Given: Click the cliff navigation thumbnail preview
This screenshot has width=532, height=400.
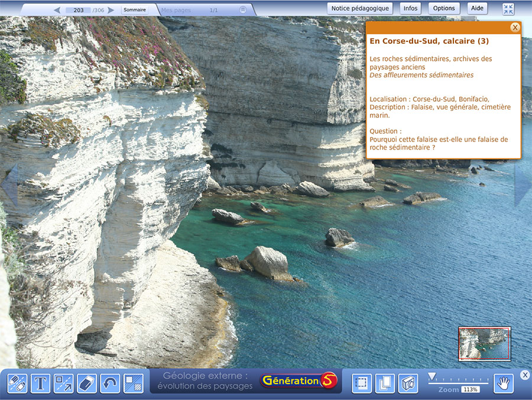Looking at the screenshot, I should tap(484, 344).
